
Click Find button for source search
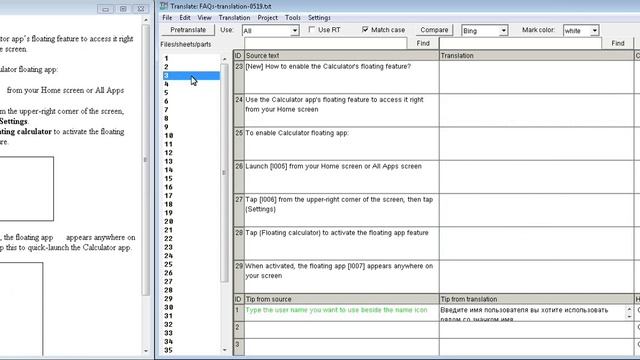click(423, 43)
